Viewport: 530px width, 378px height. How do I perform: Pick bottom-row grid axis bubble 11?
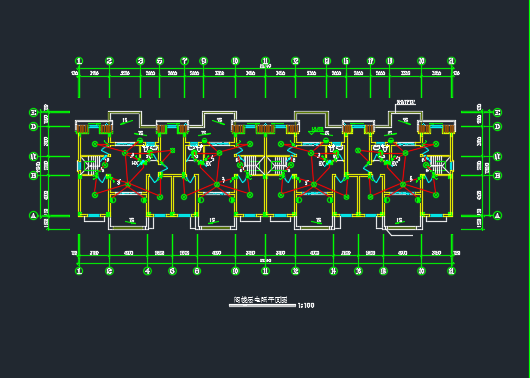point(265,271)
